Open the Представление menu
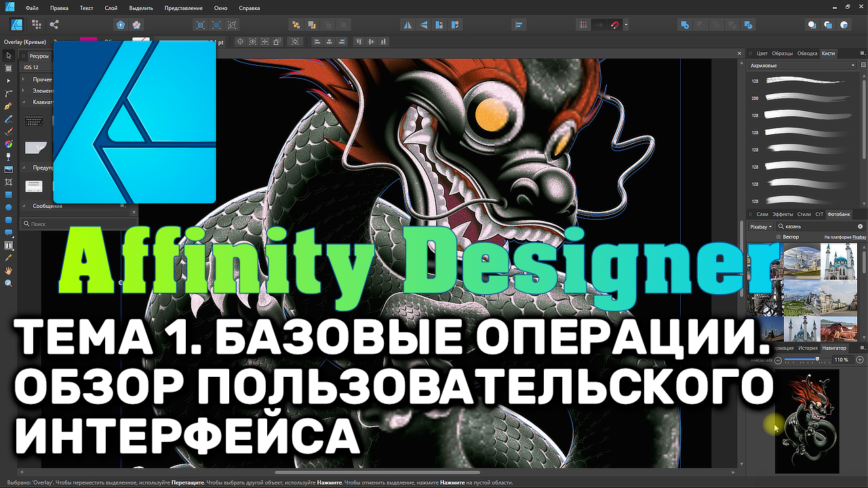Screen dimensions: 868x488 183,8
